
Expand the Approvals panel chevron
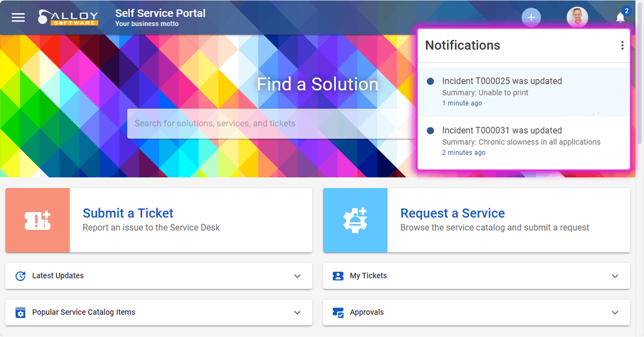[615, 313]
